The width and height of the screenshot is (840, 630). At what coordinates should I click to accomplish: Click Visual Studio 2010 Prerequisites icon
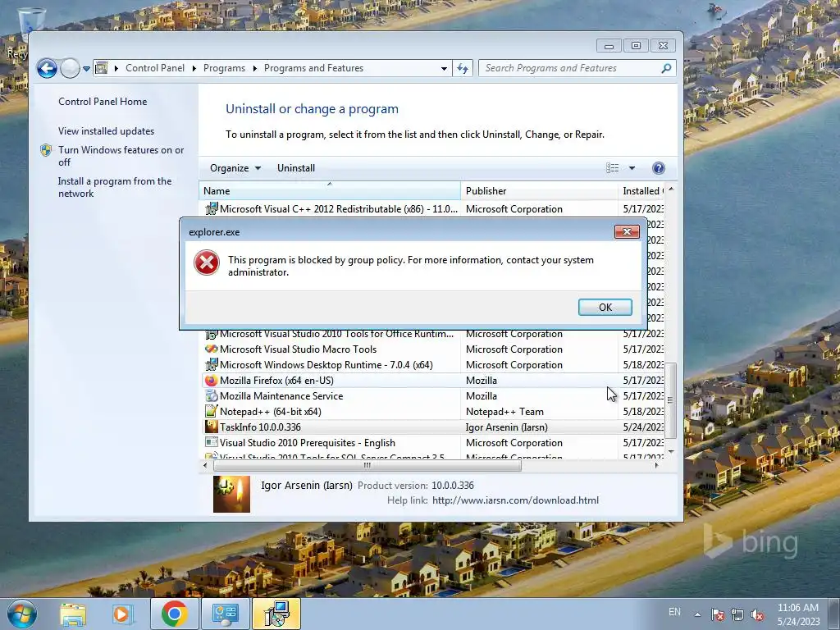pos(211,442)
